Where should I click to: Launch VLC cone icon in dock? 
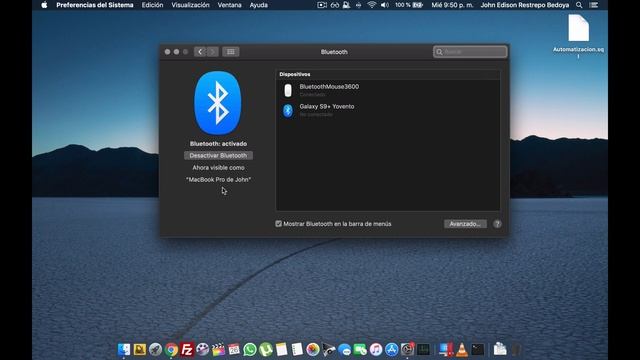click(x=462, y=349)
